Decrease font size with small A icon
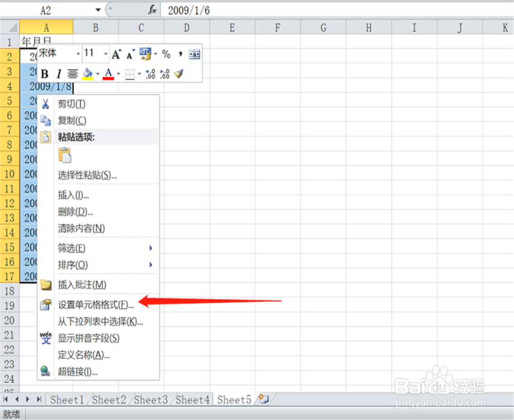 (x=131, y=54)
